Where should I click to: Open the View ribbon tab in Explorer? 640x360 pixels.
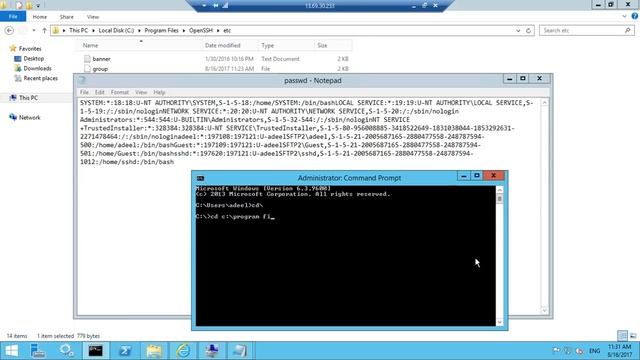point(93,17)
